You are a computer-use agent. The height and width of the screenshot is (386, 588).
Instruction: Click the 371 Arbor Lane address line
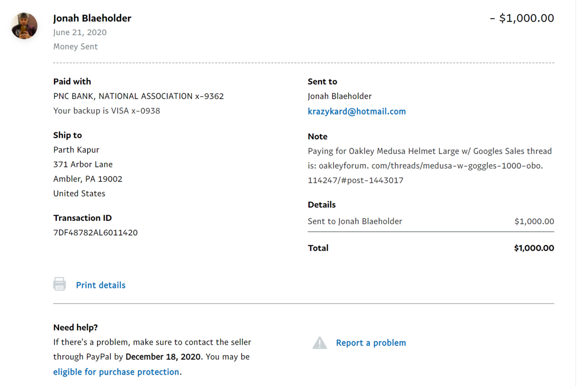coord(83,164)
